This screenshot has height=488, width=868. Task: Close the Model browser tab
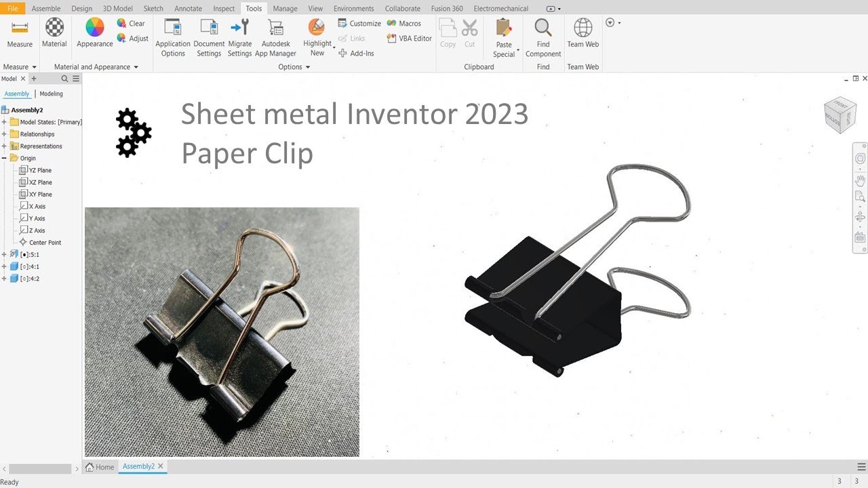pos(23,79)
